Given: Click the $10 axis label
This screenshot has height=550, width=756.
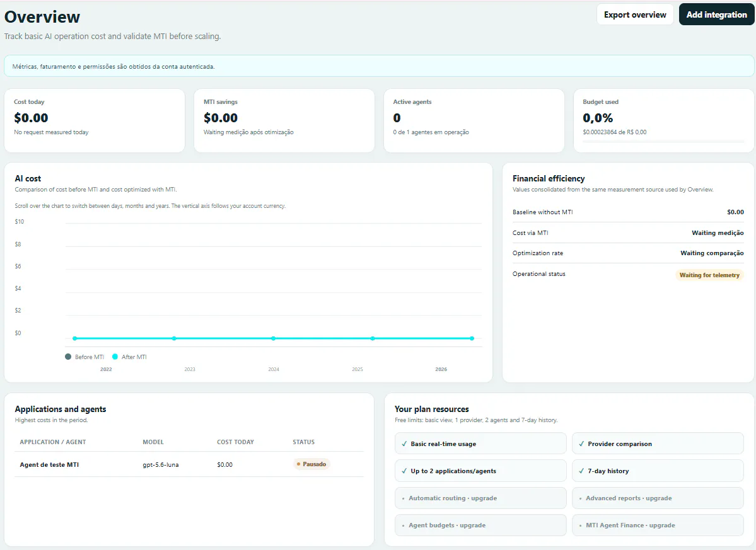Looking at the screenshot, I should pos(20,222).
